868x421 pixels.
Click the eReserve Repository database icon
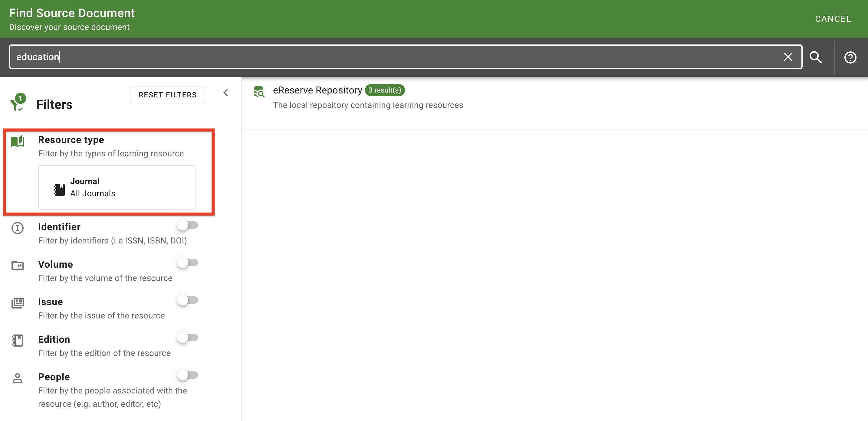tap(259, 92)
